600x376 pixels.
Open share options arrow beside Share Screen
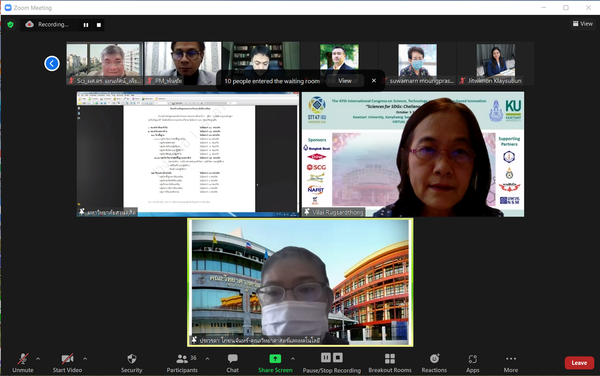click(293, 359)
